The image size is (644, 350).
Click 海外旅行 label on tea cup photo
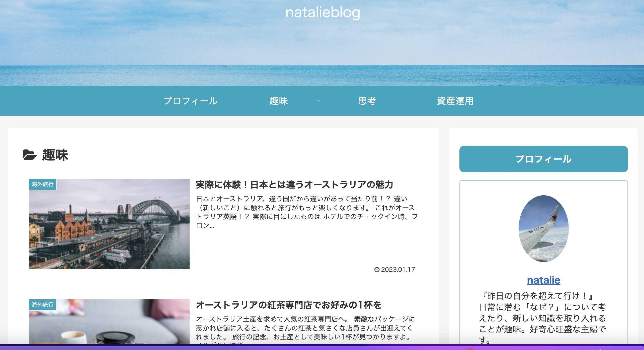coord(43,305)
